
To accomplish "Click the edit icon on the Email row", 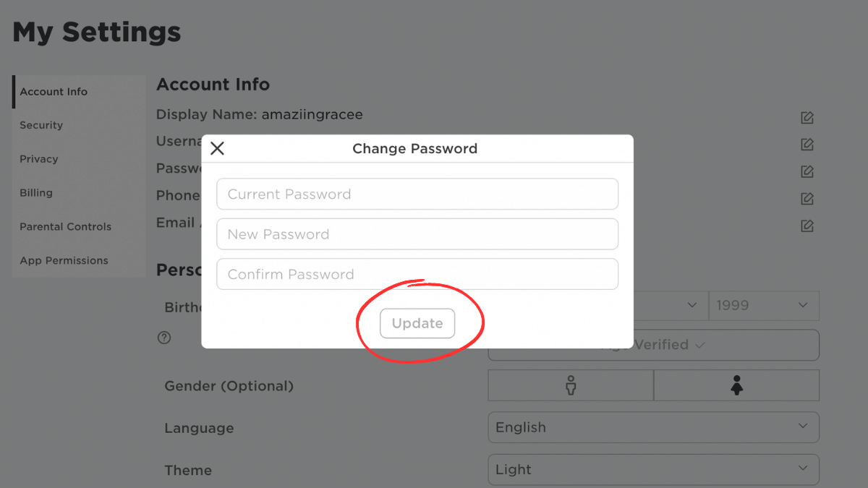I will coord(807,226).
